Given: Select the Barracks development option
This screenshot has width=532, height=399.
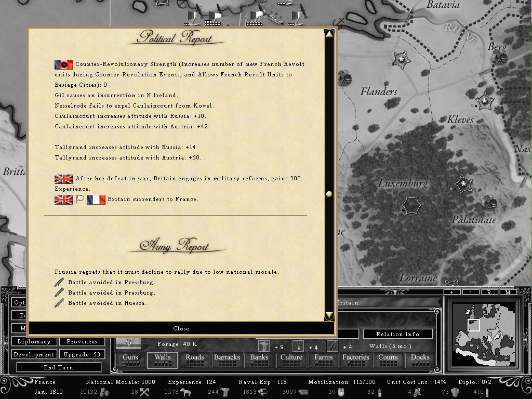Looking at the screenshot, I should [x=227, y=361].
